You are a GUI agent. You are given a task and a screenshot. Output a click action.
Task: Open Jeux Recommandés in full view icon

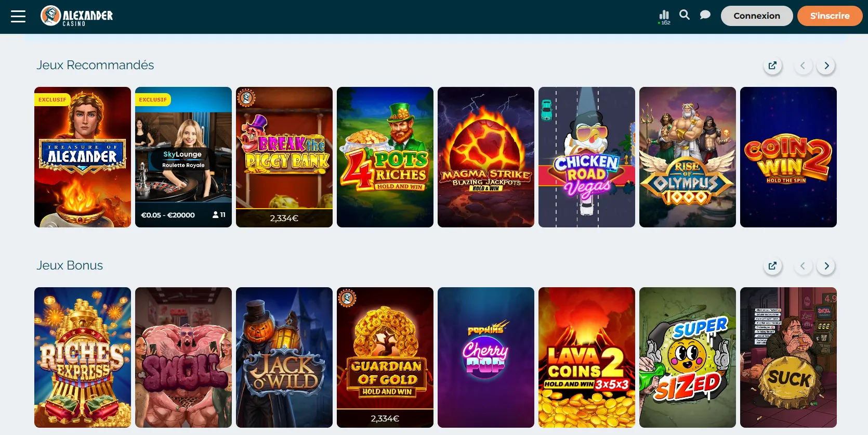772,66
